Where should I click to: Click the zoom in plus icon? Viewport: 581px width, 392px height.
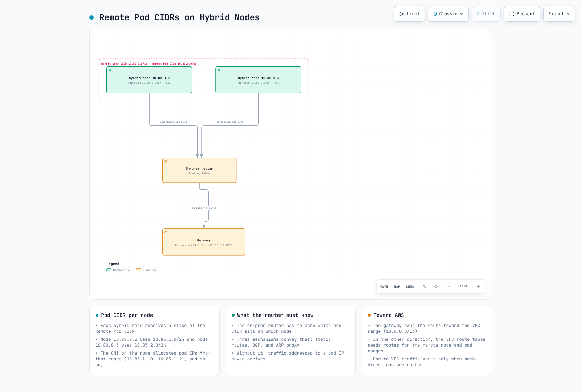pos(478,287)
